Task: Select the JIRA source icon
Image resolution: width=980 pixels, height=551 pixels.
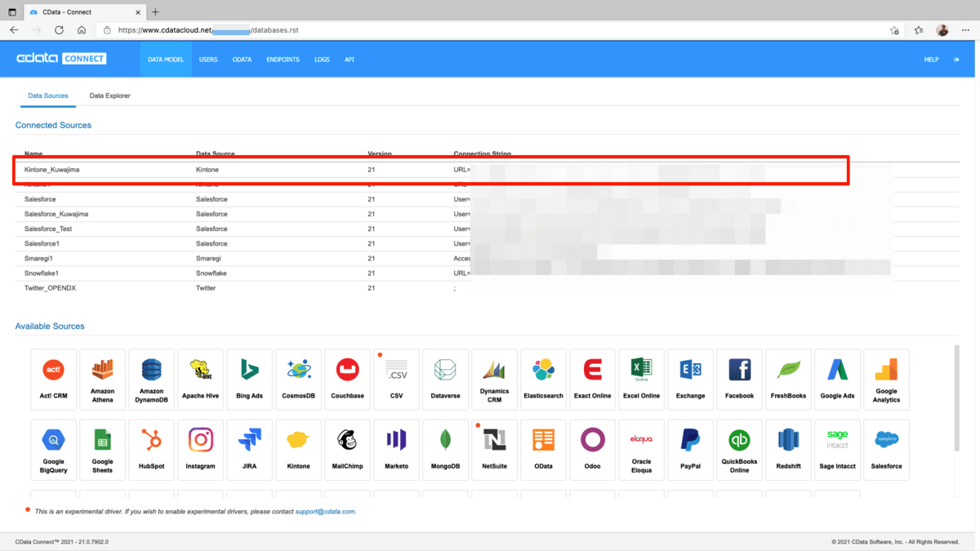Action: (249, 450)
